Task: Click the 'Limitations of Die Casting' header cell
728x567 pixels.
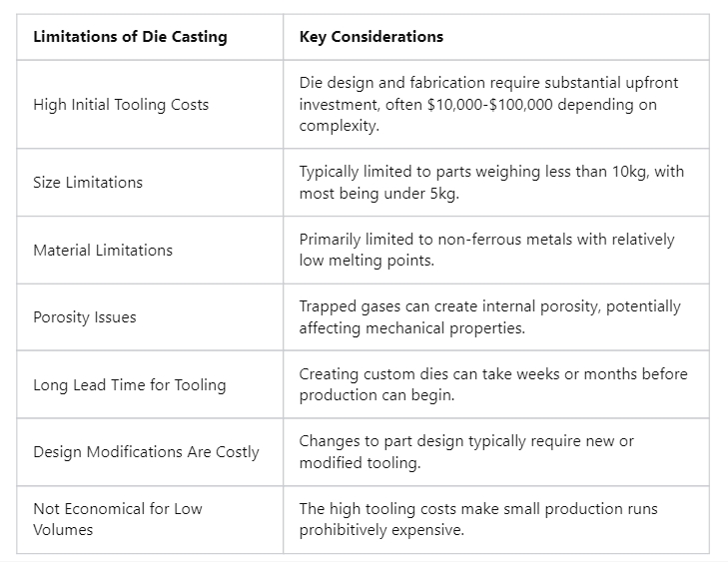Action: 130,37
